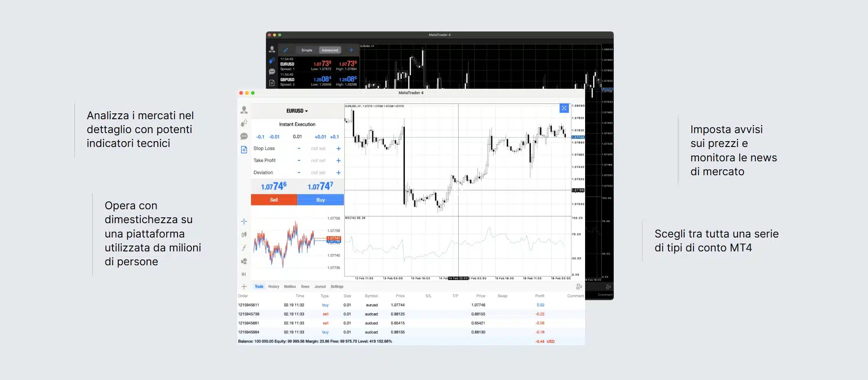Viewport: 868px width, 380px height.
Task: Open new order icon in dark window
Action: tap(272, 83)
